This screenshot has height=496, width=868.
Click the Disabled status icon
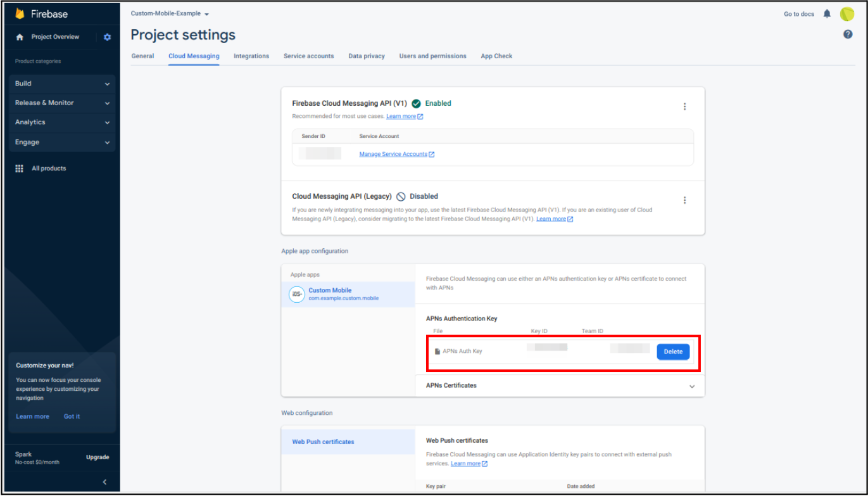(x=401, y=196)
